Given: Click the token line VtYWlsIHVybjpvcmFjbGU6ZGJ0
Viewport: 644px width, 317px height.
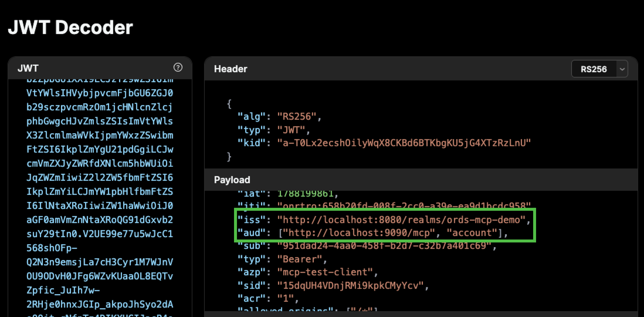Looking at the screenshot, I should pos(100,93).
